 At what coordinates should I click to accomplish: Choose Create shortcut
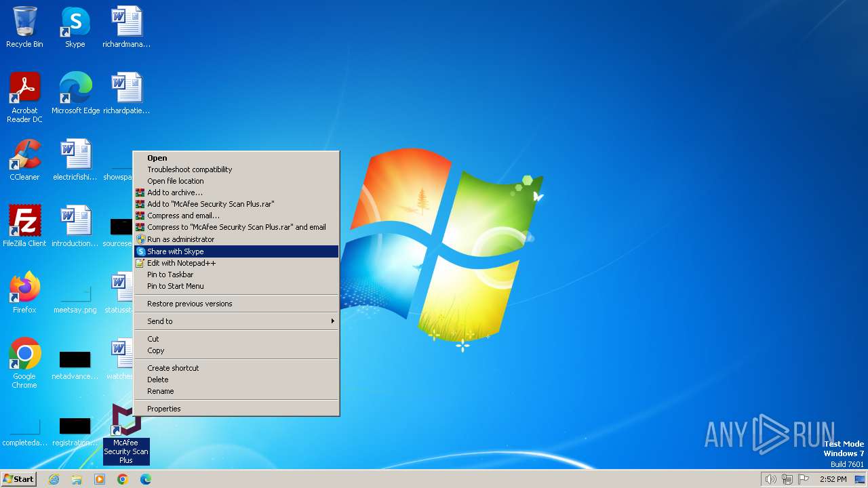(x=236, y=368)
